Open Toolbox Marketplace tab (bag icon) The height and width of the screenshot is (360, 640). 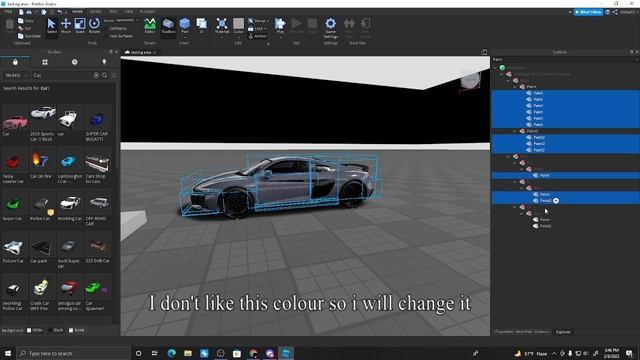click(15, 62)
